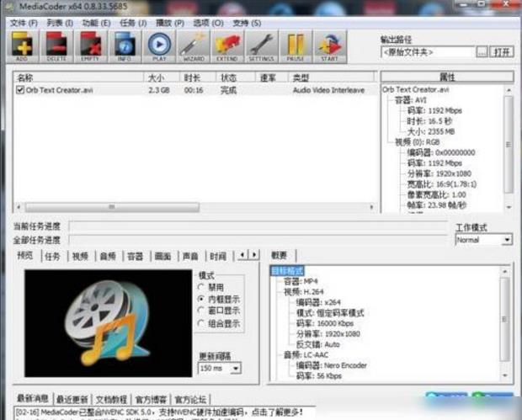This screenshot has width=522, height=420.
Task: Switch to the 容器 tab
Action: [x=136, y=256]
